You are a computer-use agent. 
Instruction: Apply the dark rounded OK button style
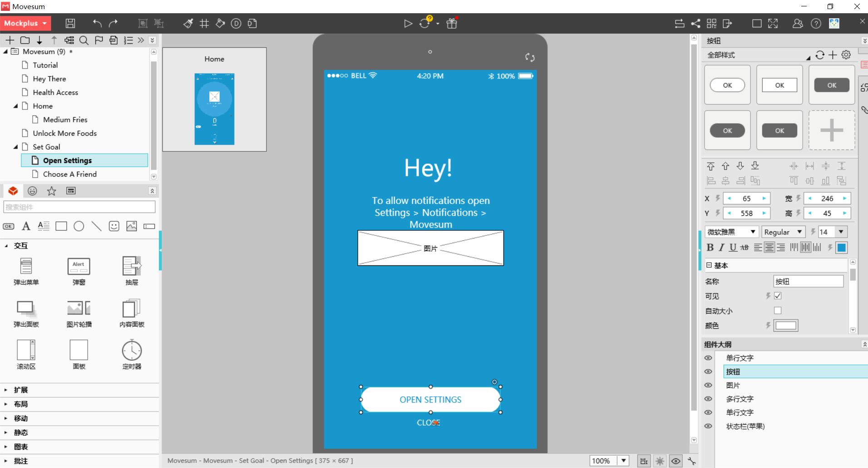pos(727,130)
